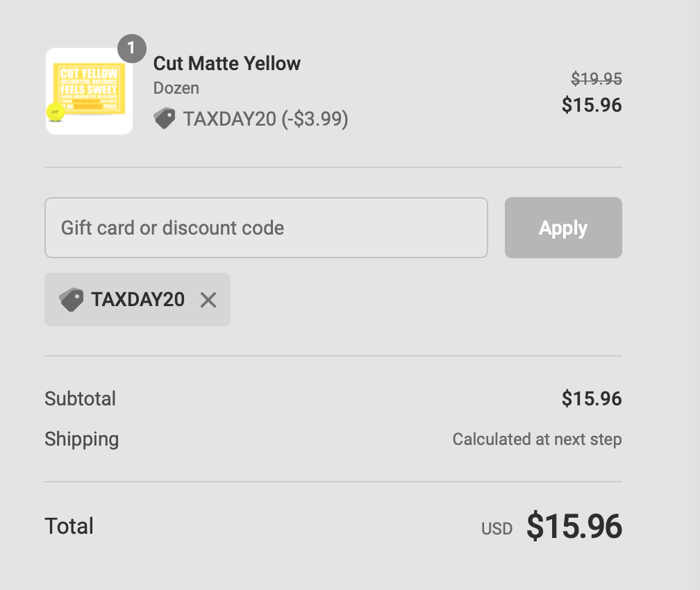The width and height of the screenshot is (700, 590).
Task: Remove the applied TAXDAY20 discount code
Action: (208, 300)
